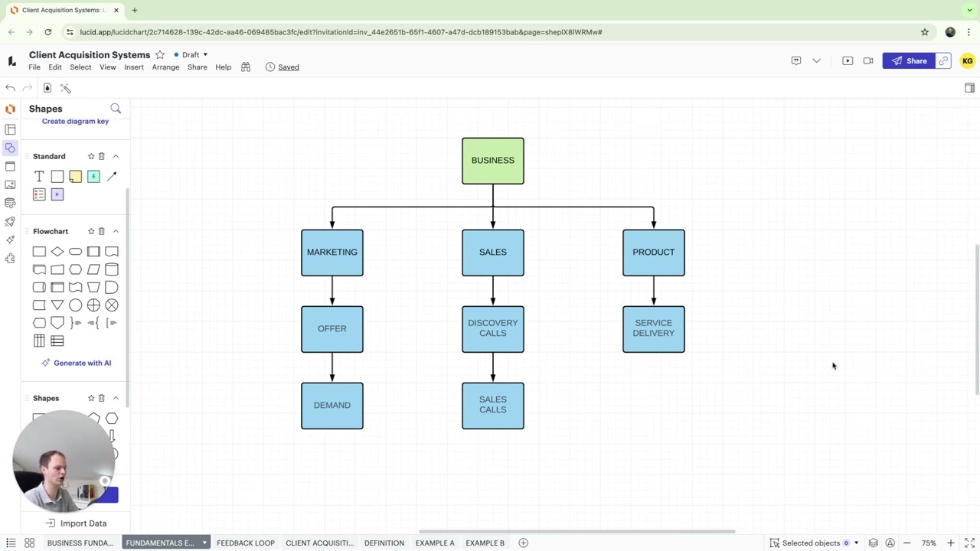Switch to the DEFINITION page tab
The image size is (980, 551).
(x=384, y=543)
